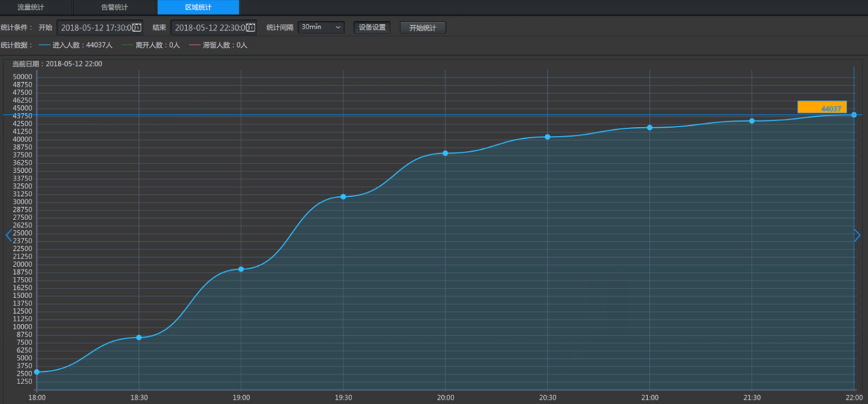The height and width of the screenshot is (404, 868).
Task: Select the 19:30 data point
Action: [343, 197]
